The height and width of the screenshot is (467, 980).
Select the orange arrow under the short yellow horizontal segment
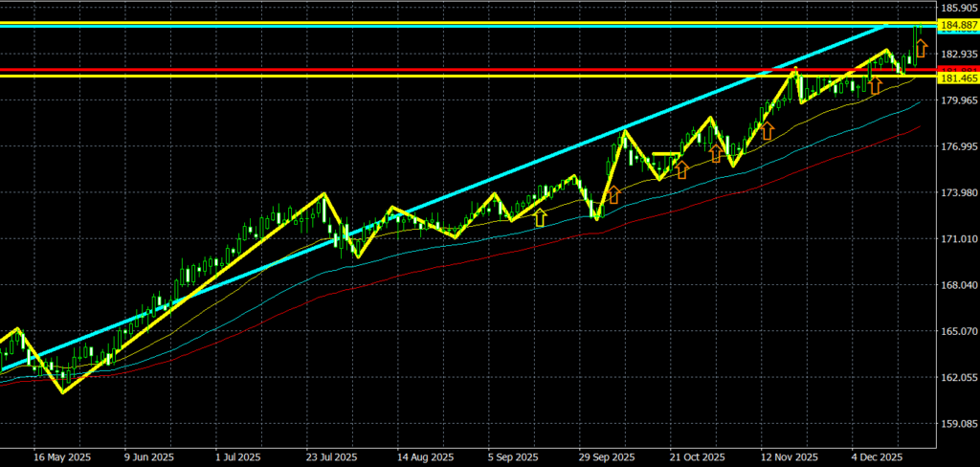tap(682, 169)
